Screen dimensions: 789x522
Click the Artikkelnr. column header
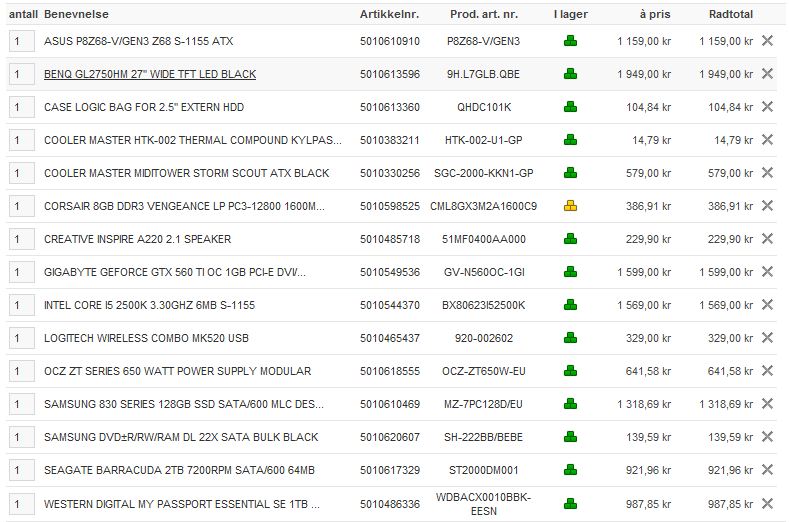(389, 14)
